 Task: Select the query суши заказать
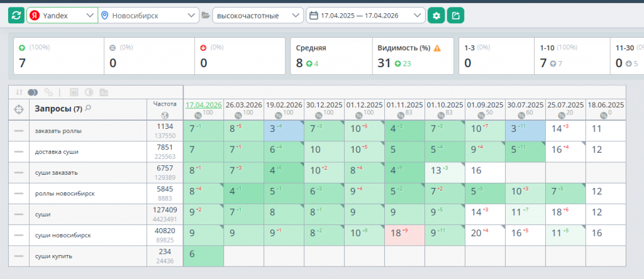(56, 173)
